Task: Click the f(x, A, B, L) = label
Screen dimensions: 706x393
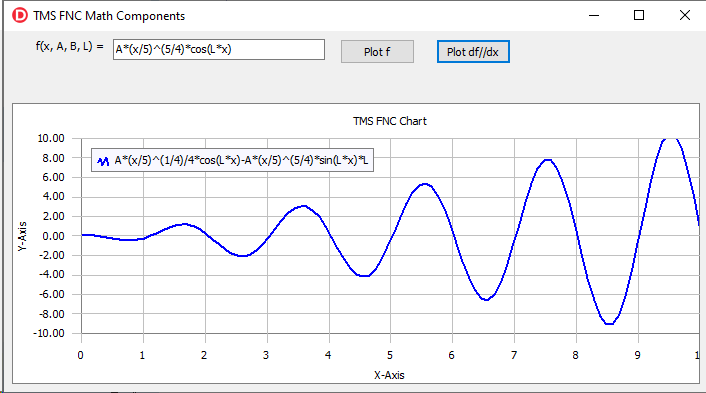Action: (x=69, y=46)
